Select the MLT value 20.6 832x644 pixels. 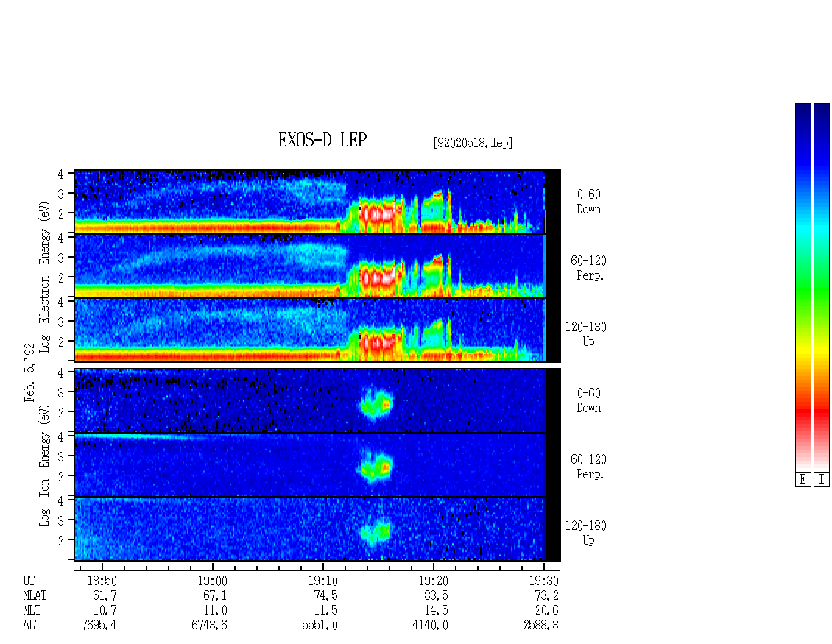point(547,611)
